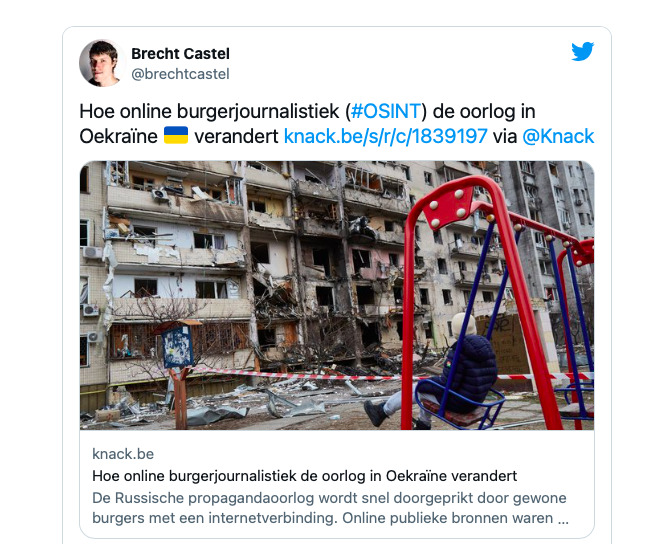Visit the @Knack mention

click(558, 136)
